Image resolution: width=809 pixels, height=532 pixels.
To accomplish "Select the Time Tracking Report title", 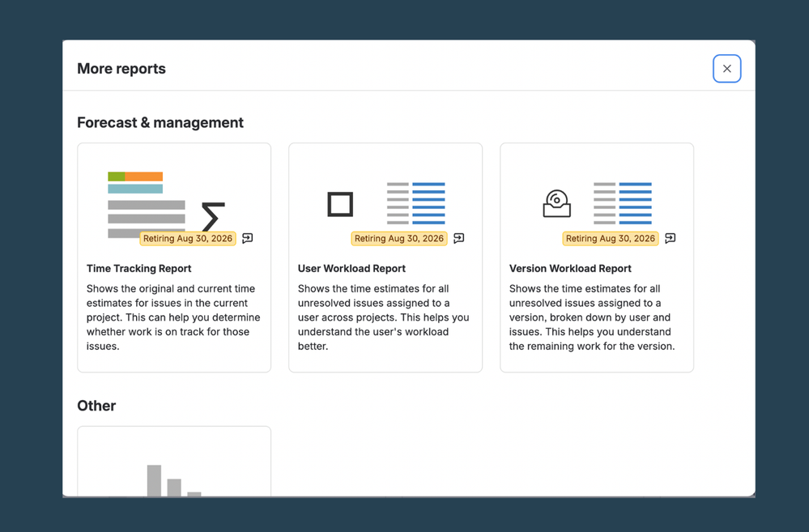I will click(x=138, y=268).
